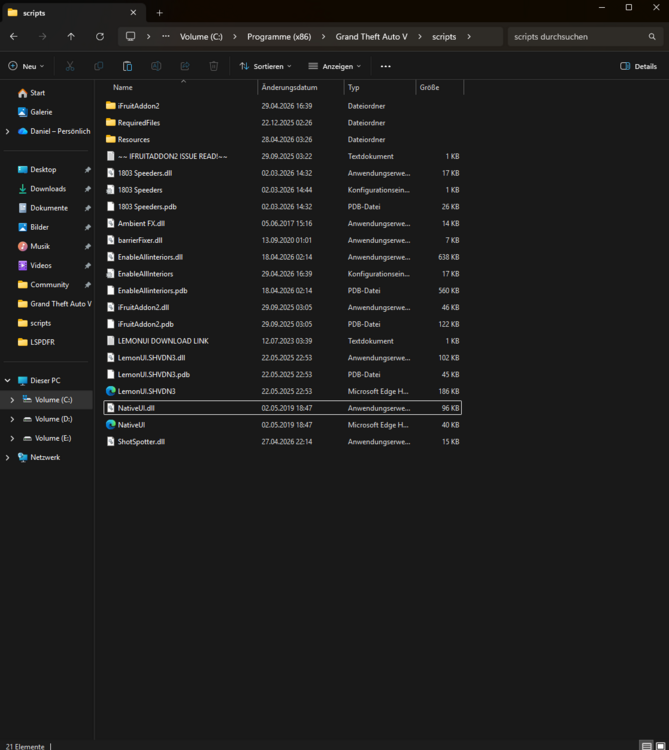
Task: Click the address bar ellipsis for hidden path
Action: coord(165,36)
